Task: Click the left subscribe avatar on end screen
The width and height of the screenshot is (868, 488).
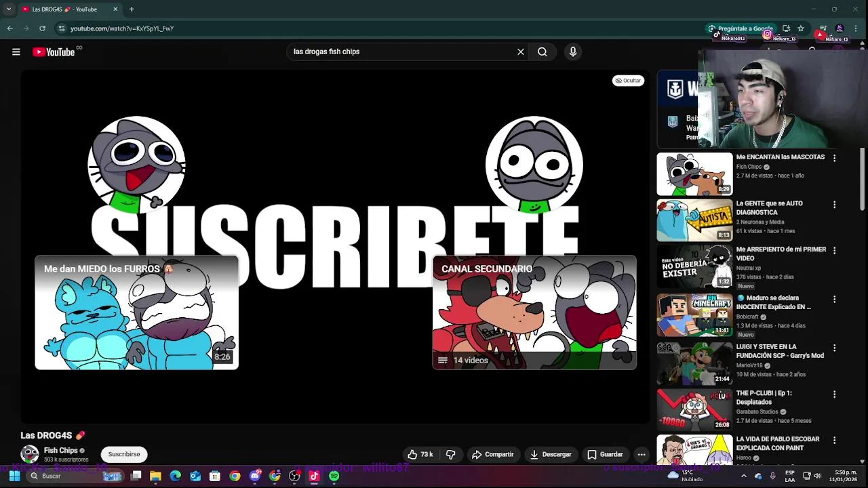Action: point(136,165)
